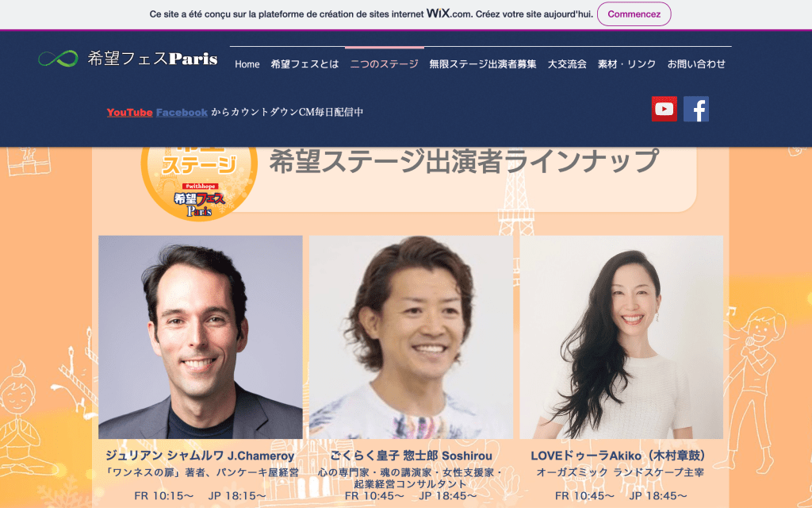Follow the blue Facebook text link
Screen dimensions: 812x508
pyautogui.click(x=182, y=113)
